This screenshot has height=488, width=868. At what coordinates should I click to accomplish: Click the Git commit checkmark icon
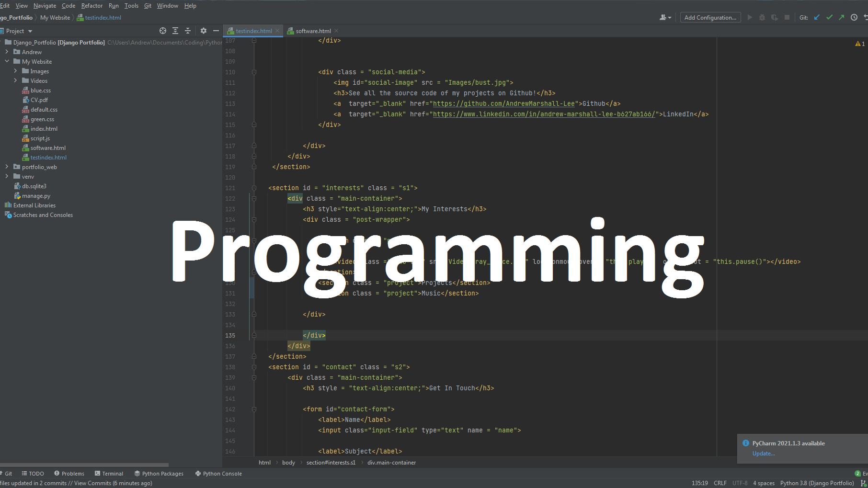(829, 17)
